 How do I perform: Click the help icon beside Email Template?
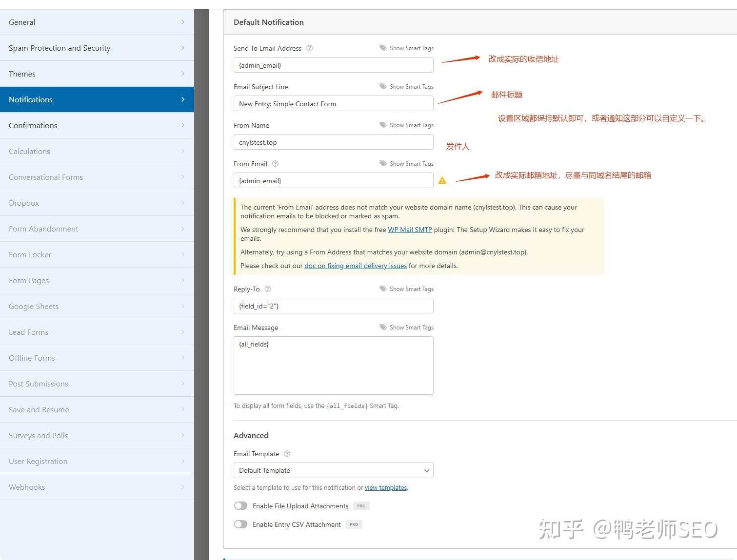pyautogui.click(x=287, y=453)
